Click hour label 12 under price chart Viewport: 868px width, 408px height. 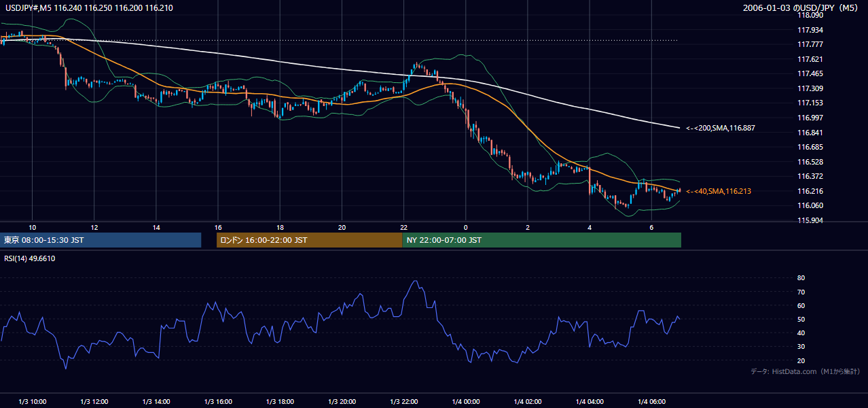click(x=94, y=227)
